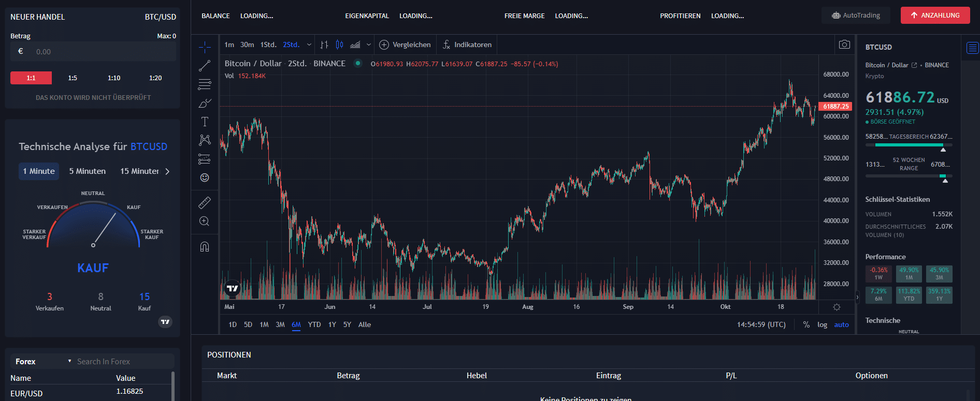Select the 1:20 leverage option
The height and width of the screenshot is (401, 980).
155,78
